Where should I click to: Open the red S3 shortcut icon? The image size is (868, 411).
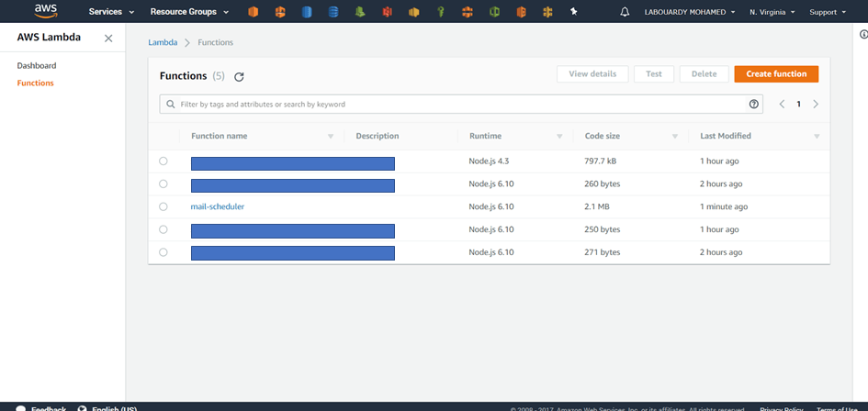pyautogui.click(x=387, y=12)
